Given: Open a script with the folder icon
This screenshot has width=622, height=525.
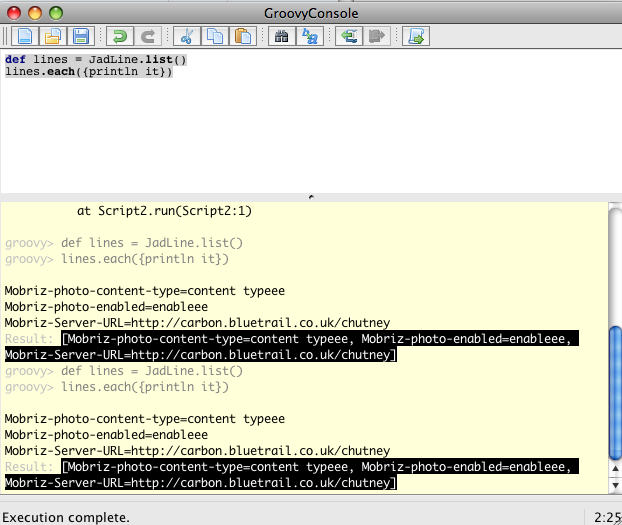Looking at the screenshot, I should tap(53, 37).
